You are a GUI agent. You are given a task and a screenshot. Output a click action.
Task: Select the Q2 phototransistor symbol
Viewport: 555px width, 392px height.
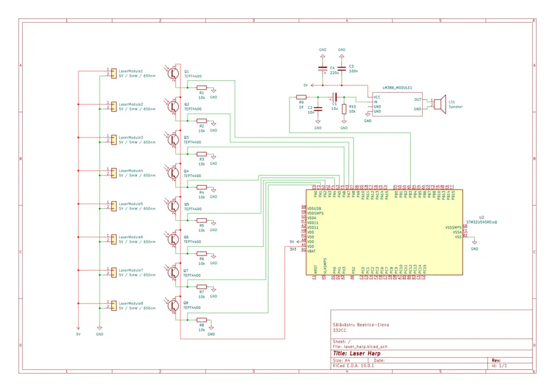click(173, 107)
